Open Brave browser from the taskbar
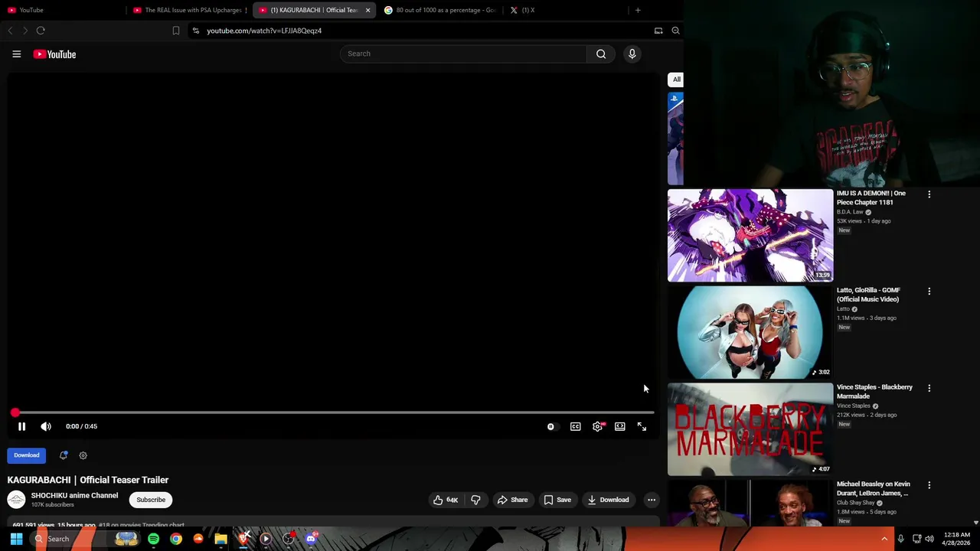Image resolution: width=980 pixels, height=551 pixels. point(243,539)
